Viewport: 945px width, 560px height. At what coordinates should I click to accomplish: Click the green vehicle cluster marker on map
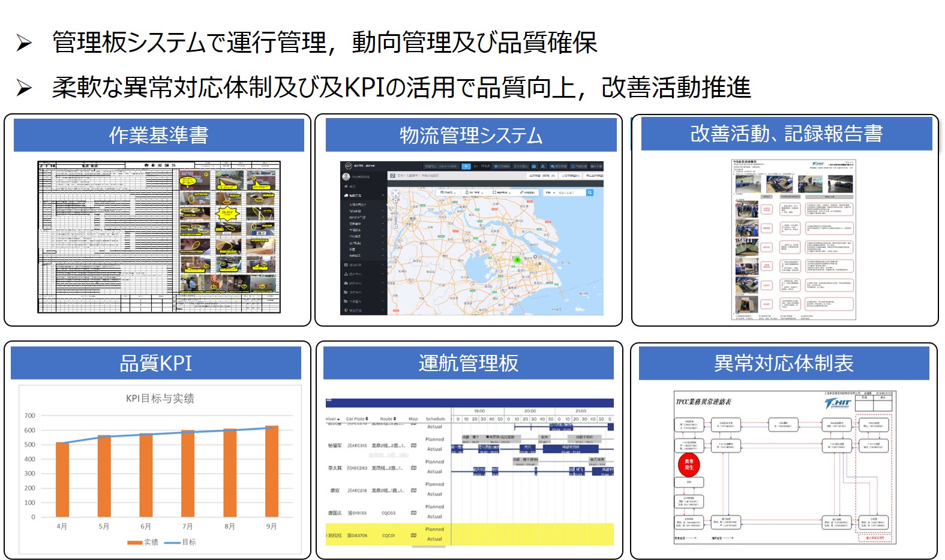pos(517,260)
